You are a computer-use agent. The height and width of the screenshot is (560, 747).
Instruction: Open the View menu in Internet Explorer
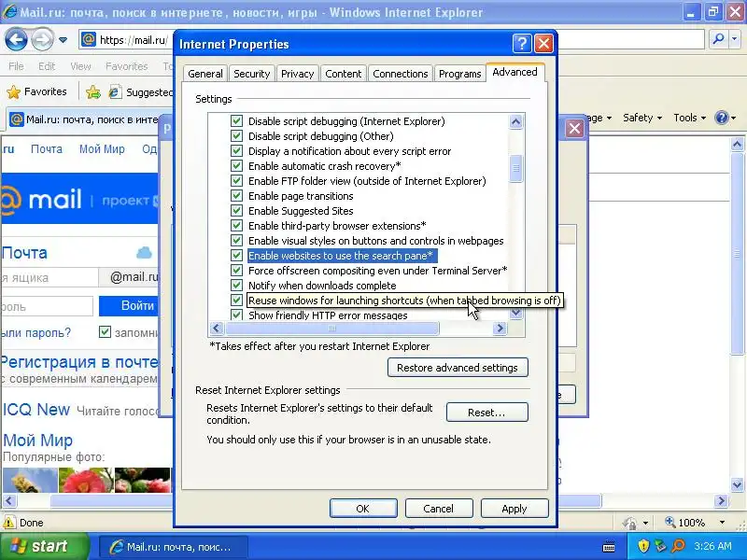click(80, 66)
